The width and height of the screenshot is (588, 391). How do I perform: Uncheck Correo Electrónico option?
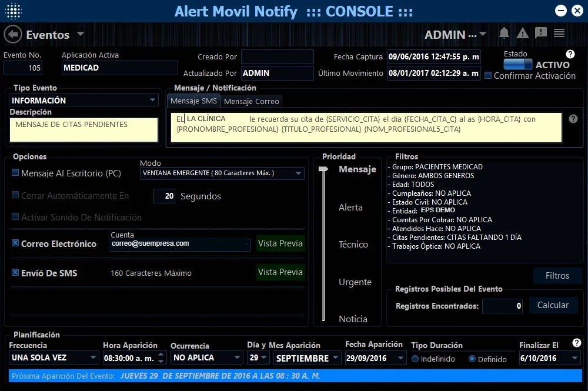(x=15, y=243)
